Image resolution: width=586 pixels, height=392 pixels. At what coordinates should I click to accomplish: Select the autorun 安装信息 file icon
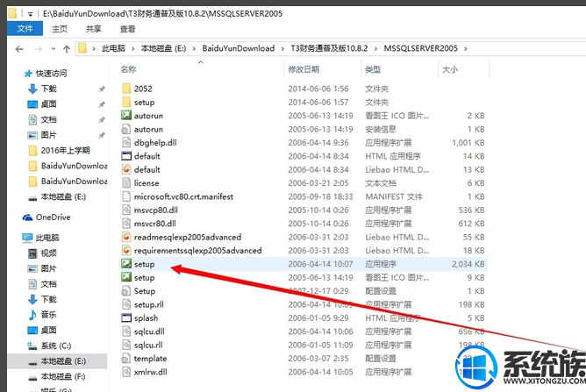pos(126,129)
